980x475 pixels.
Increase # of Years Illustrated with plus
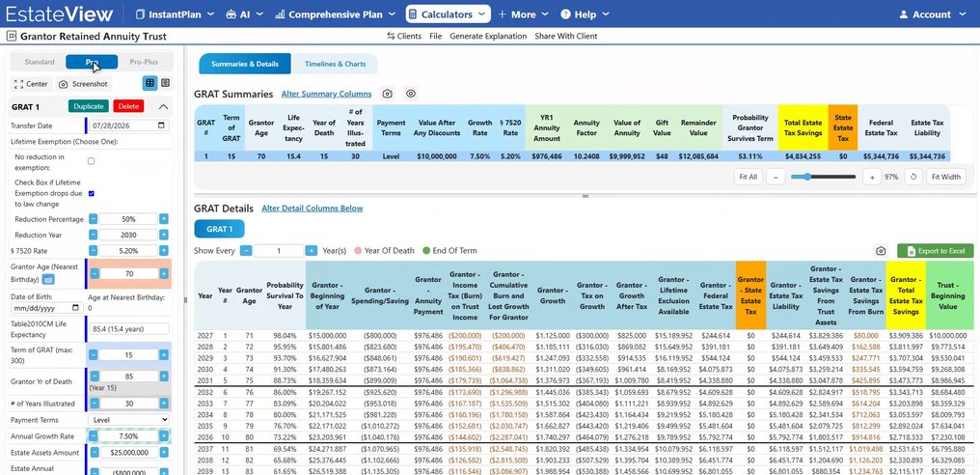point(164,404)
